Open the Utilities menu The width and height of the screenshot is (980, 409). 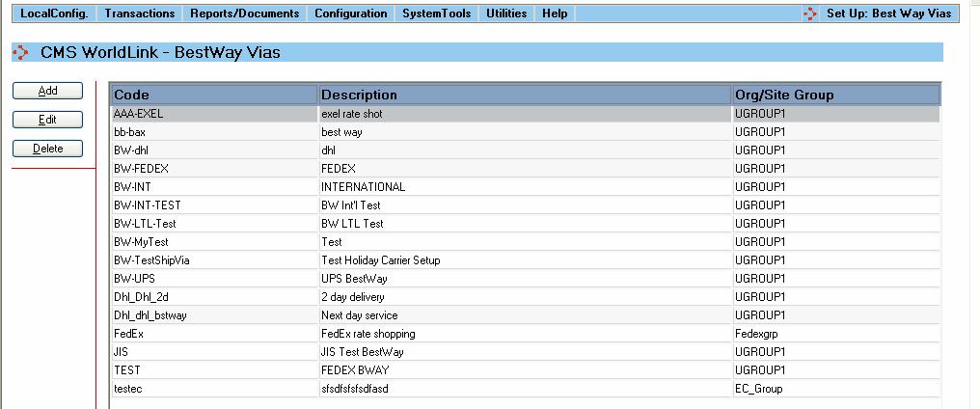tap(506, 14)
